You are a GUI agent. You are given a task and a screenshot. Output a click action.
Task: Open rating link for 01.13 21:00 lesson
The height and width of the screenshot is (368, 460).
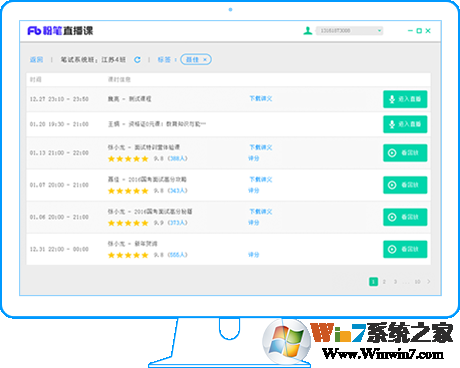[254, 158]
